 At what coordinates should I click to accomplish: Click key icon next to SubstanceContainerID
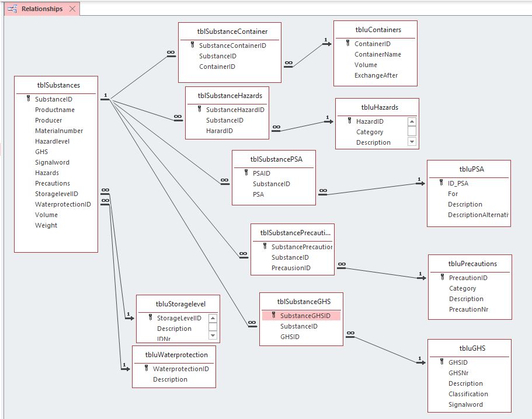[x=192, y=45]
